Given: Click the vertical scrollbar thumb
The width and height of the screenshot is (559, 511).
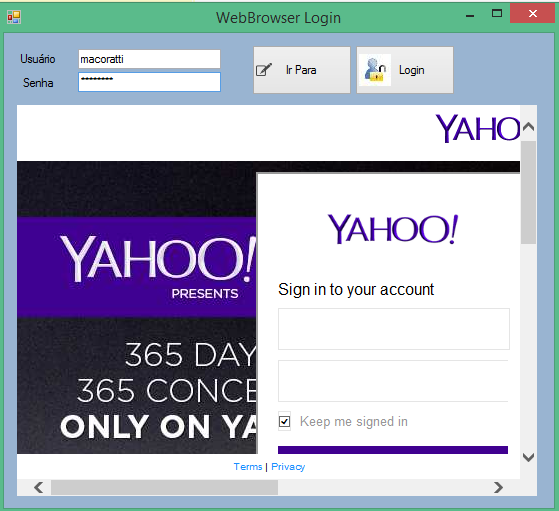Looking at the screenshot, I should point(528,193).
